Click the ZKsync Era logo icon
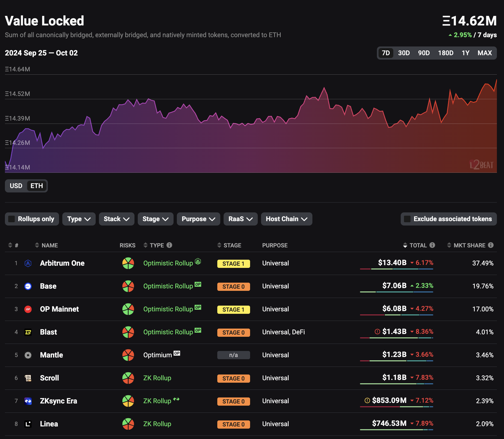This screenshot has width=504, height=439. pyautogui.click(x=28, y=401)
